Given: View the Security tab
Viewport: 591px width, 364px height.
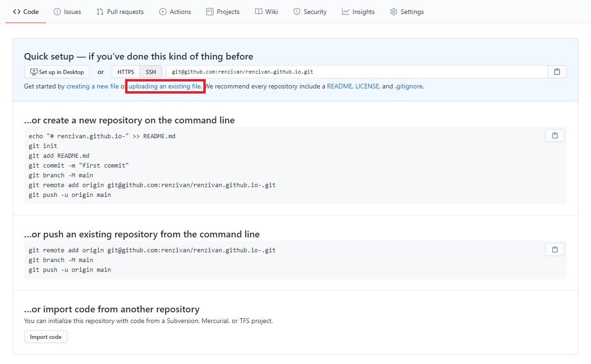Looking at the screenshot, I should (x=310, y=12).
